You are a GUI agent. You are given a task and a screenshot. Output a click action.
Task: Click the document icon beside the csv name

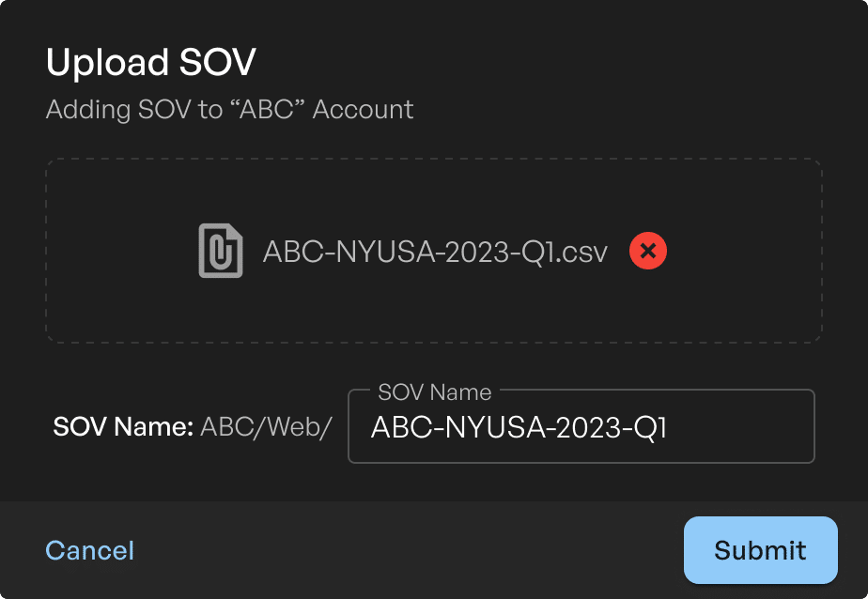click(221, 251)
